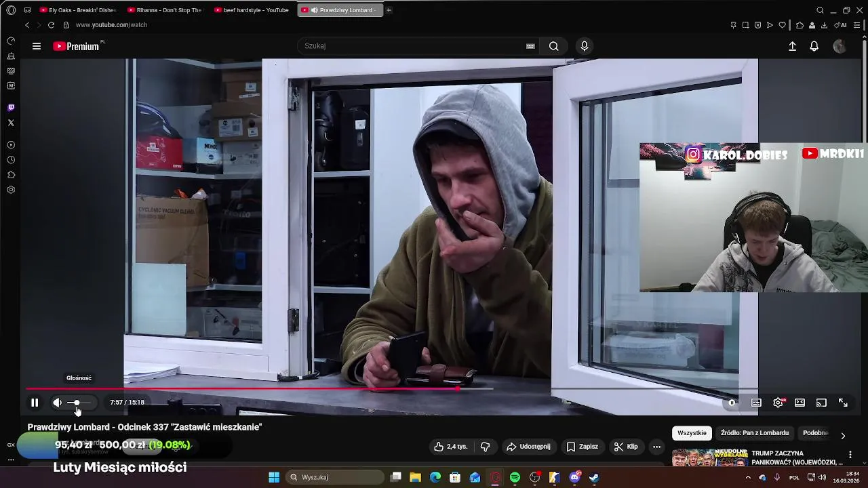Show hidden system tray icons
868x488 pixels.
tap(748, 477)
